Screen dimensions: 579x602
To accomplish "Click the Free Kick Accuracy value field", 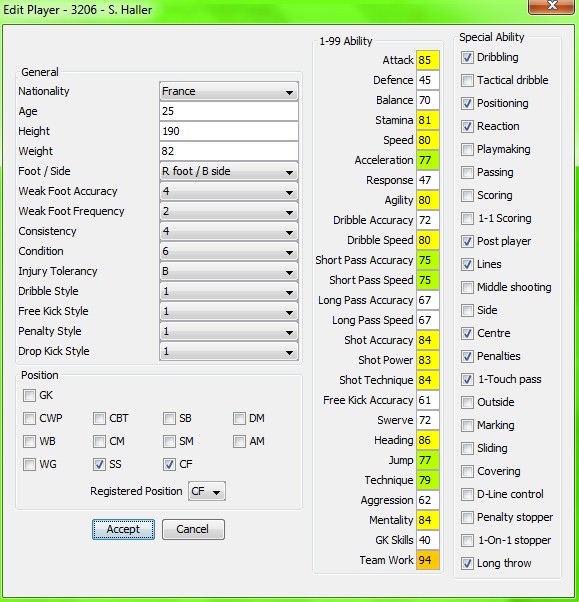I will [428, 400].
